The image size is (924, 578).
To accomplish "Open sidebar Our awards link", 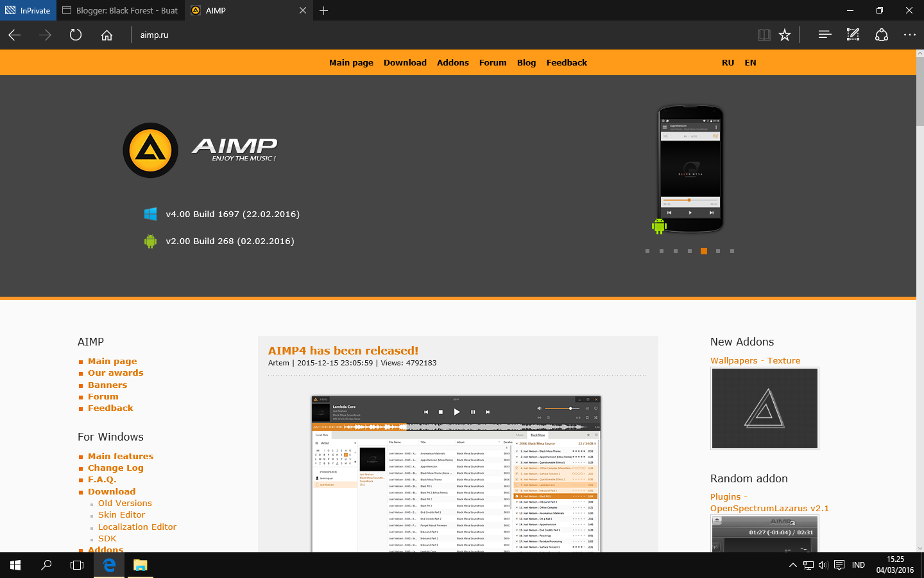I will [116, 372].
